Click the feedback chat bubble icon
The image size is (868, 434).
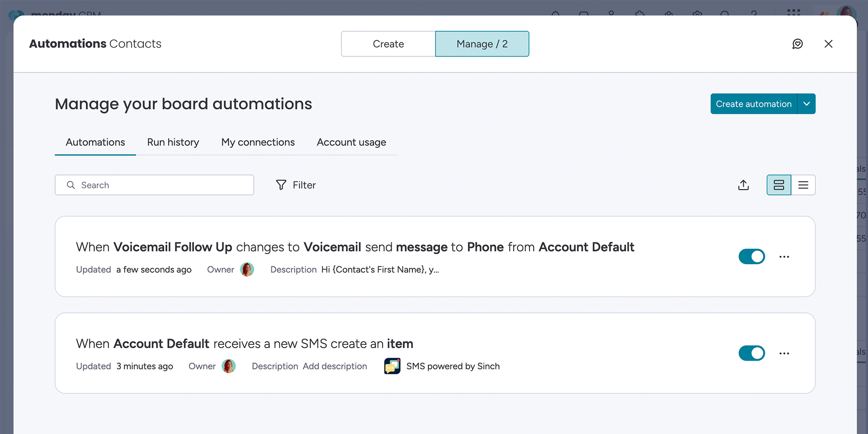[x=797, y=44]
